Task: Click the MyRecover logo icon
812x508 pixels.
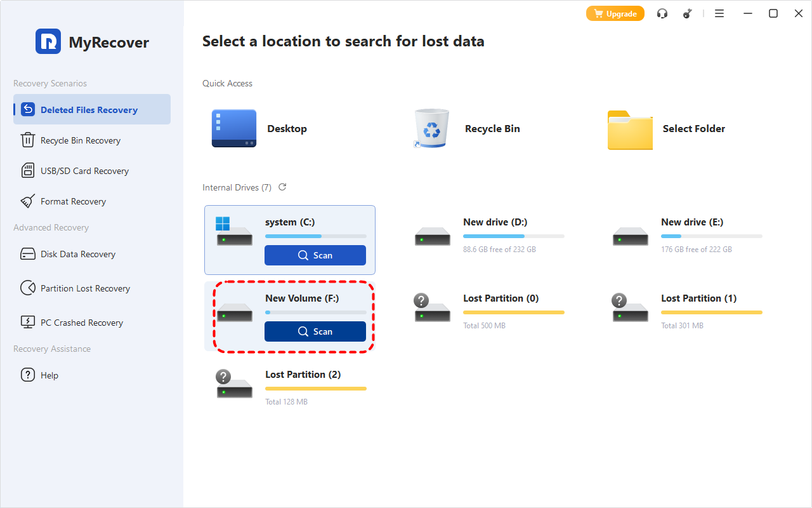Action: [48, 42]
